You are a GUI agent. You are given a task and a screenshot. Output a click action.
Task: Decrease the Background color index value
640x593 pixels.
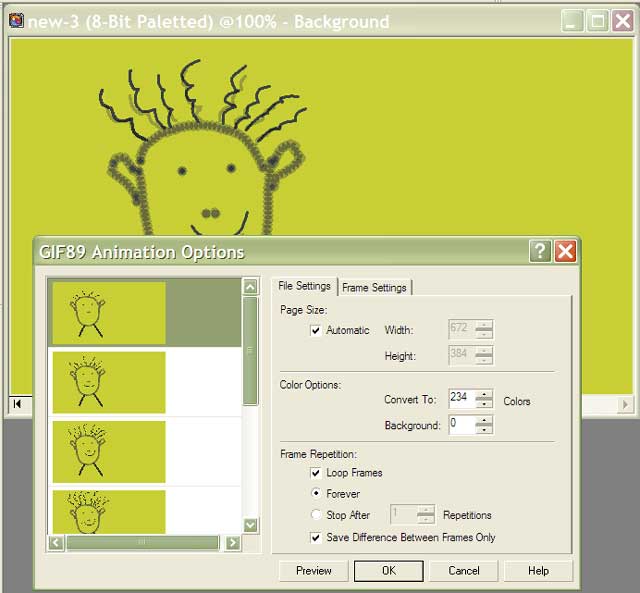point(484,430)
